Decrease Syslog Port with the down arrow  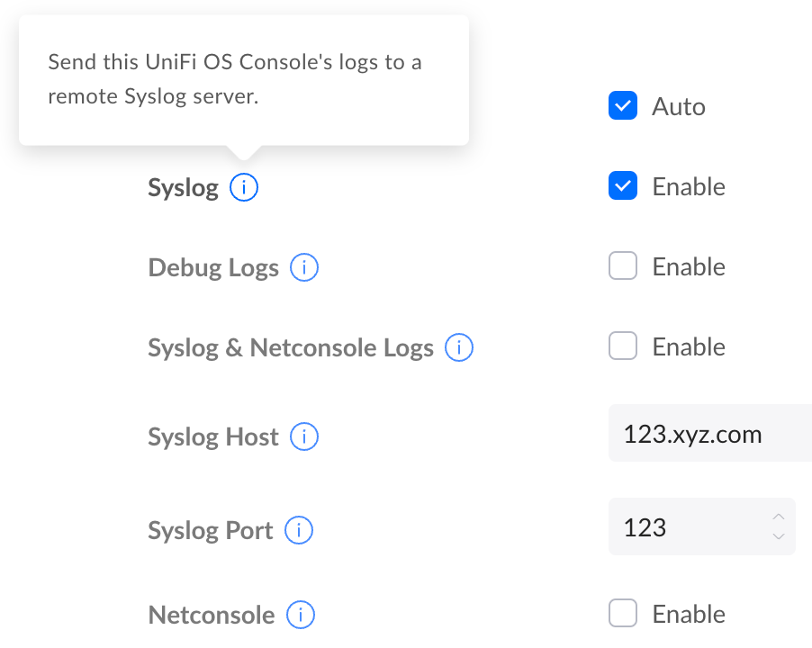tap(779, 536)
